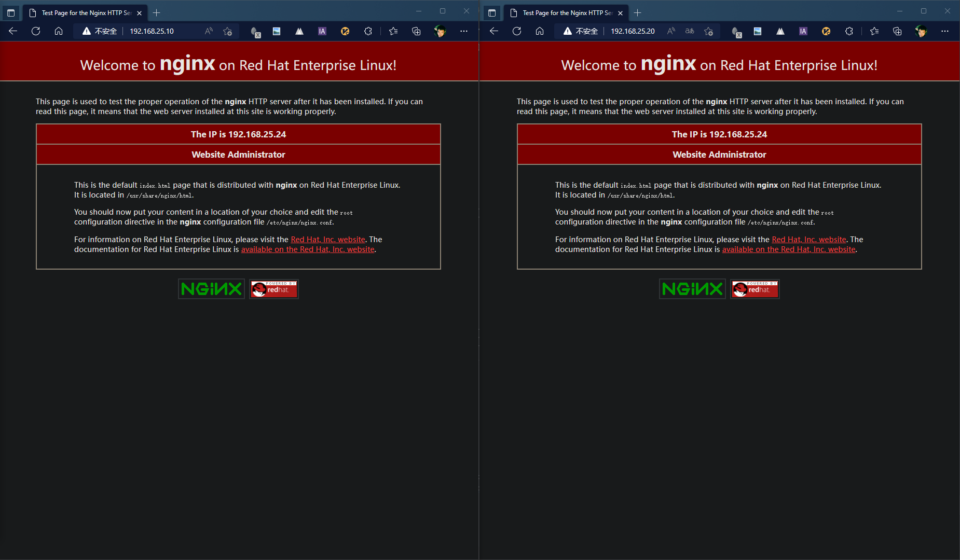Click not-secure warning in left window
The image size is (960, 560).
coord(100,31)
